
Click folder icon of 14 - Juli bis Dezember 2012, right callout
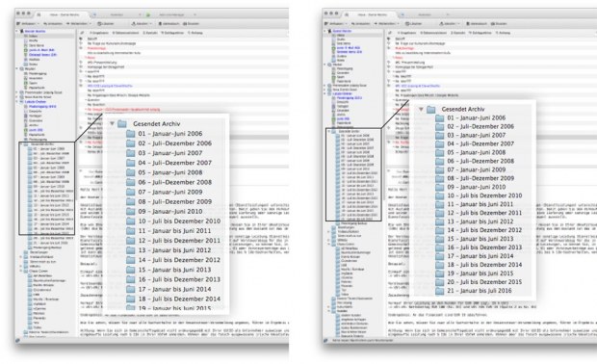click(440, 230)
